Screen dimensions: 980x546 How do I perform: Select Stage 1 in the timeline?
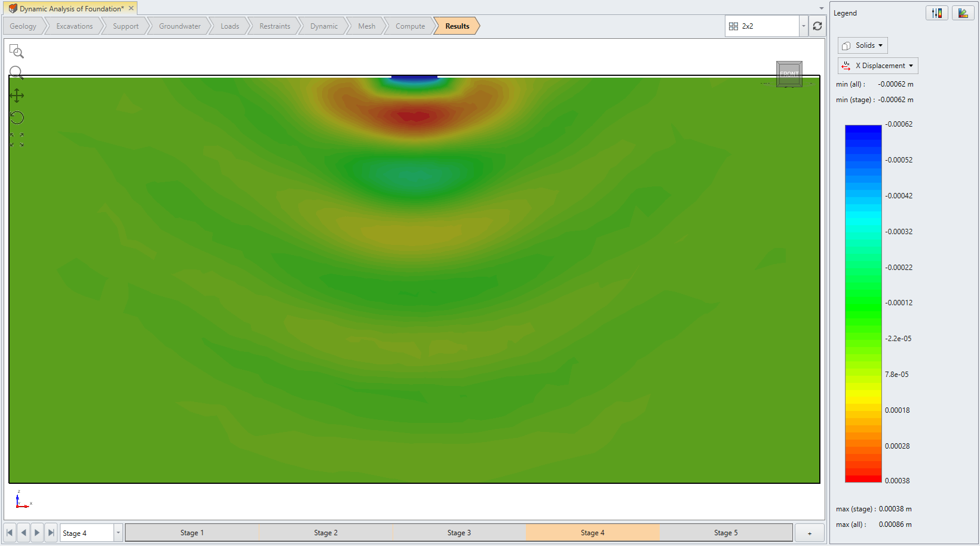pos(192,533)
